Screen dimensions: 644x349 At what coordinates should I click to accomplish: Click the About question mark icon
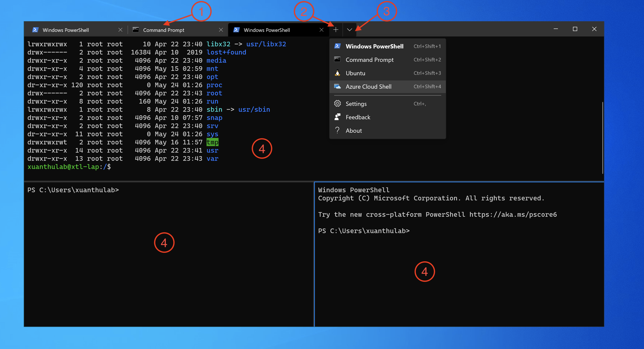(x=337, y=130)
